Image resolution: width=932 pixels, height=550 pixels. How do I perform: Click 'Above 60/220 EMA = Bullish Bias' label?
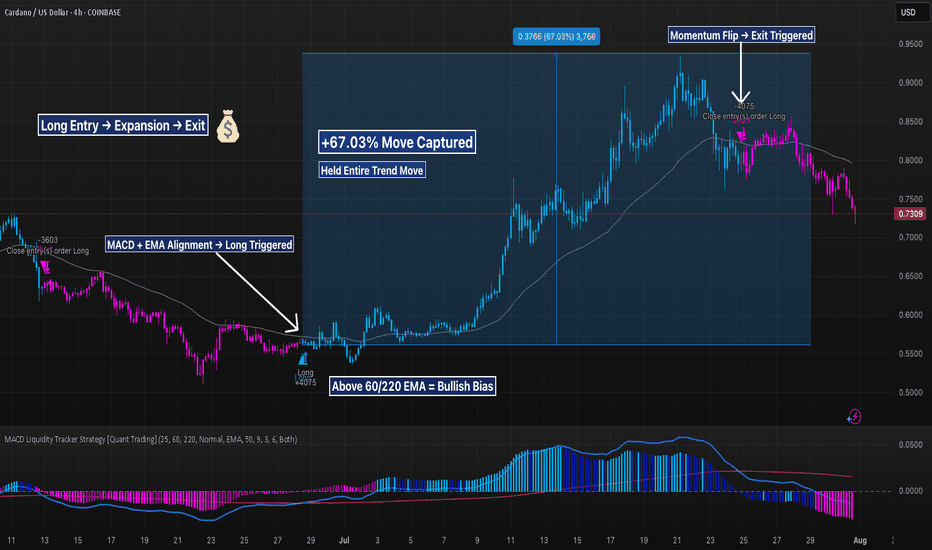coord(413,386)
